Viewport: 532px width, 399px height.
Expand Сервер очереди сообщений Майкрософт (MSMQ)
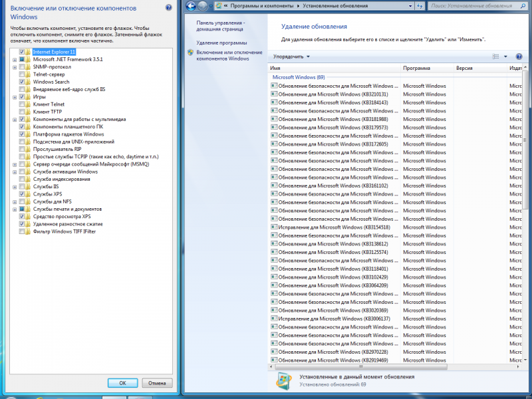point(15,164)
